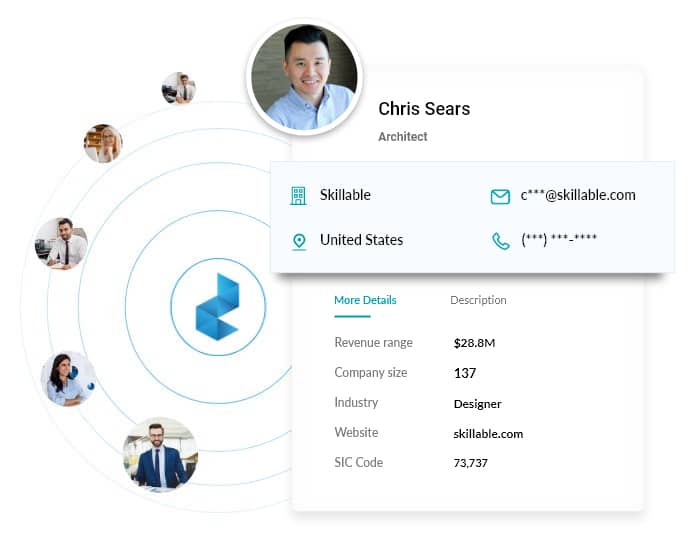Click the Company size label
This screenshot has height=539, width=693.
(371, 373)
